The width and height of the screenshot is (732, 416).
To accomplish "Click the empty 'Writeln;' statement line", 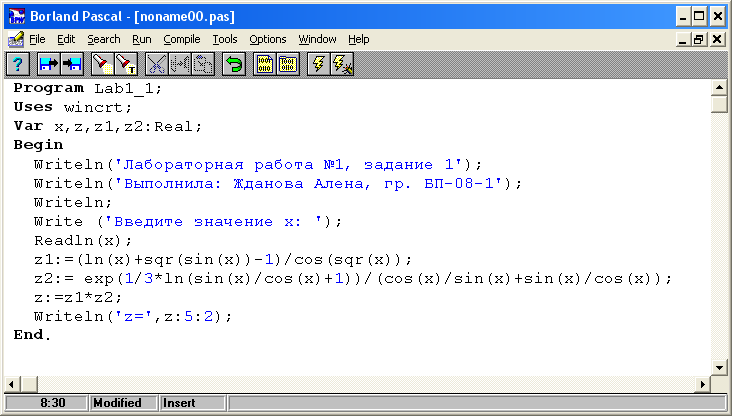I will click(x=73, y=203).
